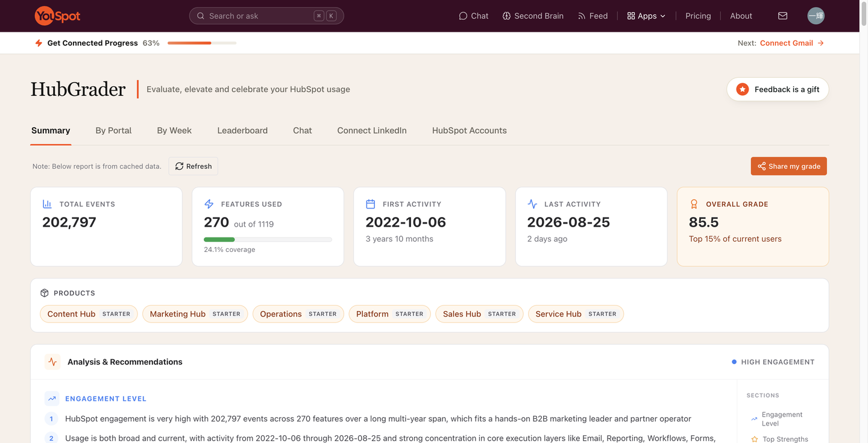The height and width of the screenshot is (443, 868).
Task: Click the High Engagement badge
Action: pos(773,362)
